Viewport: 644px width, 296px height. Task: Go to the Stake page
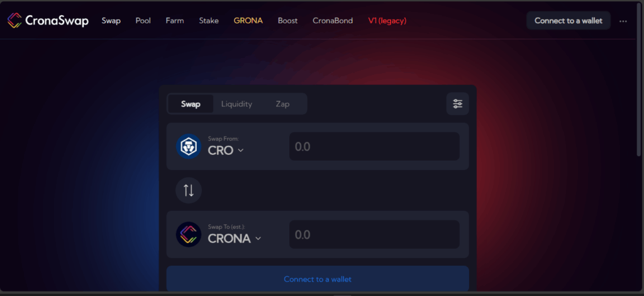coord(209,21)
